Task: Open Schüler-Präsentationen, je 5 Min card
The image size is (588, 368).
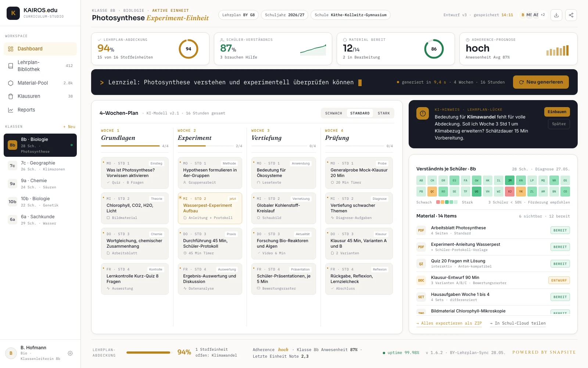Action: pos(284,279)
